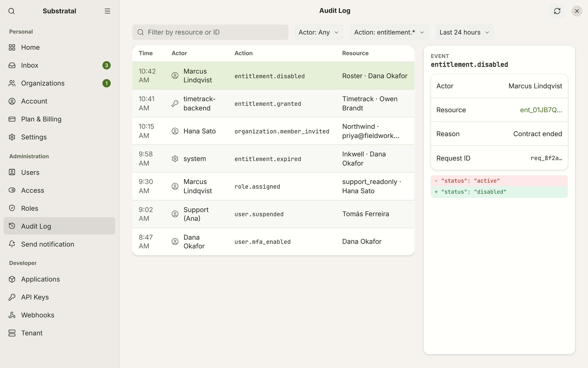588x368 pixels.
Task: Click the Time column header
Action: (146, 53)
